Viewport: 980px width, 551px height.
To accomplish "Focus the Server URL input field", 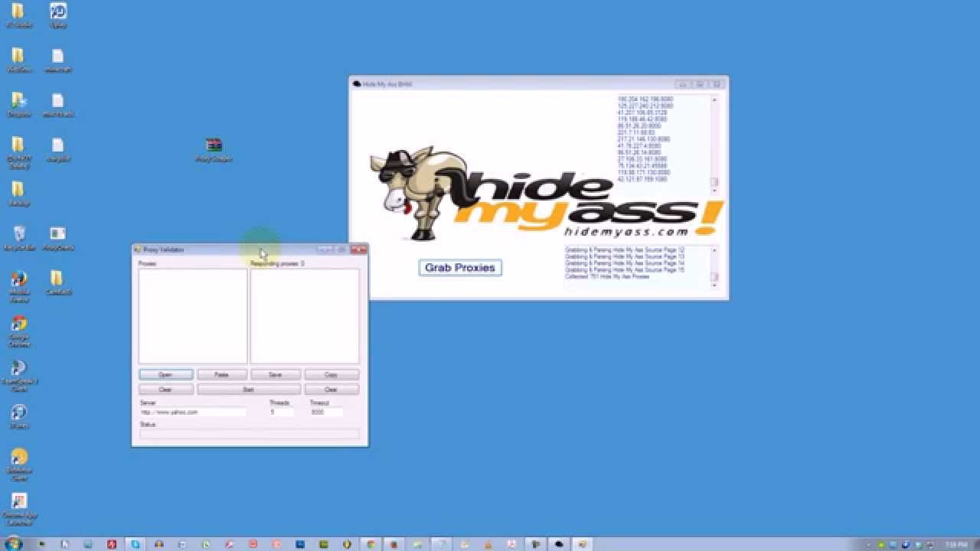I will (x=193, y=412).
